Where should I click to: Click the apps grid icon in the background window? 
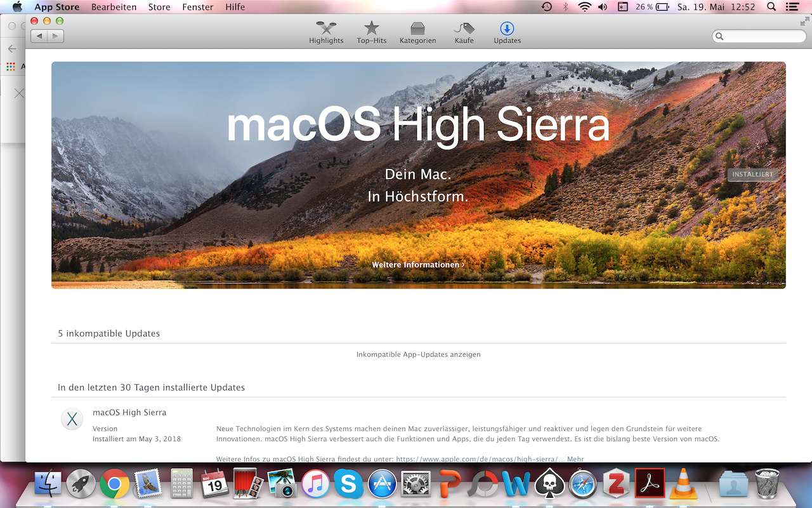[11, 66]
